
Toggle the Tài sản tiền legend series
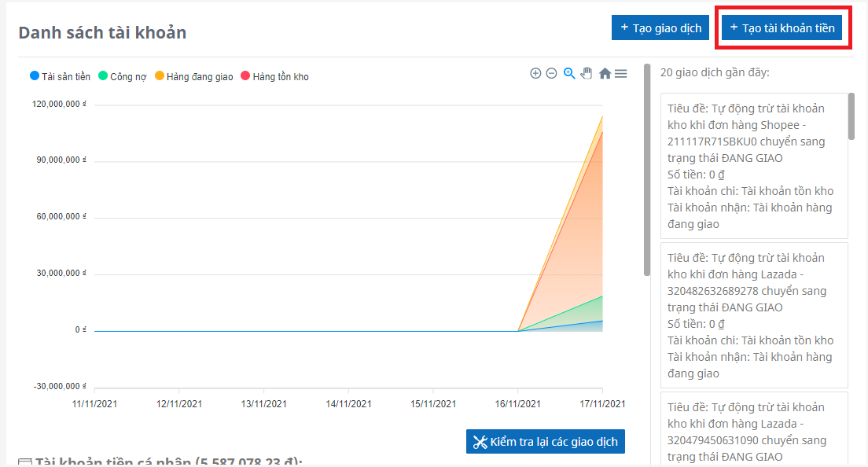(60, 76)
